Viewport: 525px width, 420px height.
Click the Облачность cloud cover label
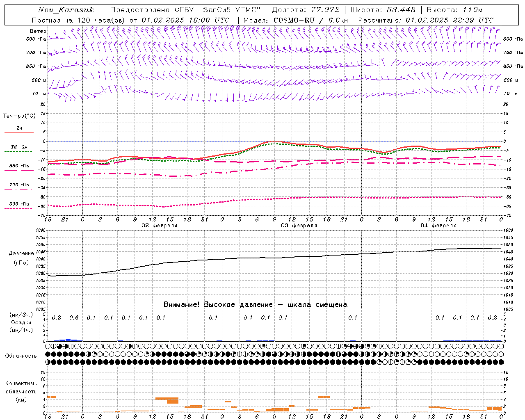21,356
